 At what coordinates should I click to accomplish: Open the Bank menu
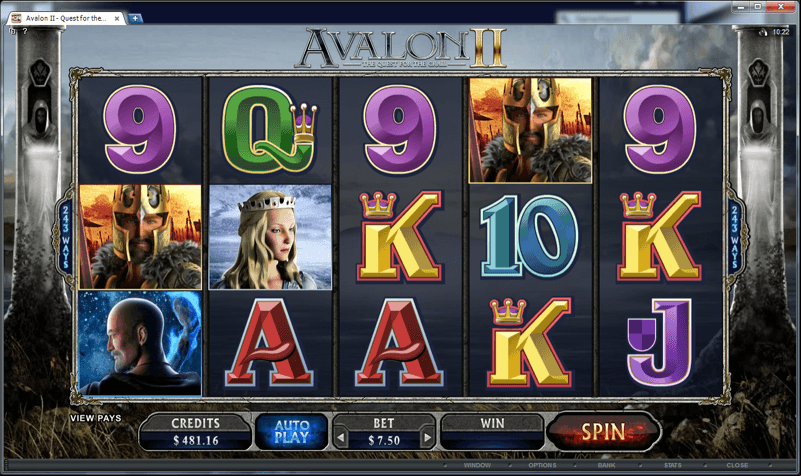pyautogui.click(x=606, y=465)
